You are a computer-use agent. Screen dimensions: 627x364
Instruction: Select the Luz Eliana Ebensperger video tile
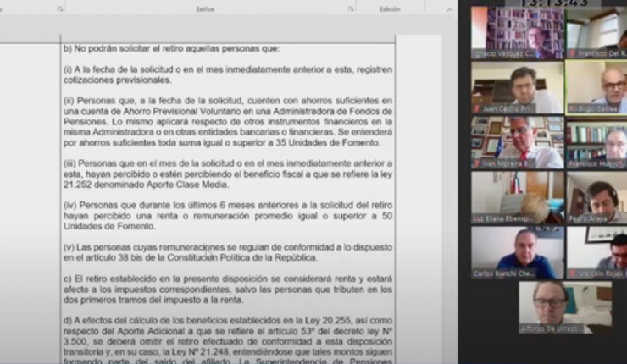click(517, 195)
